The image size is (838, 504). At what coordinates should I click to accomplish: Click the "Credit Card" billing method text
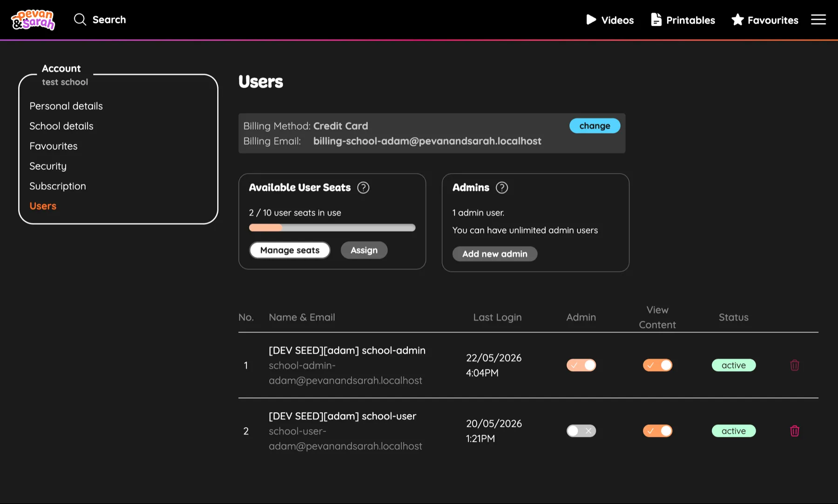340,126
